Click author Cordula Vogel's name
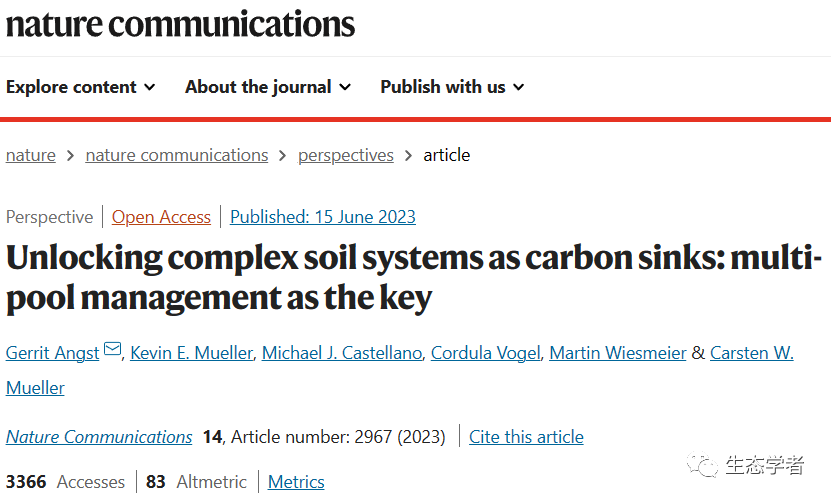The height and width of the screenshot is (501, 831). 486,353
